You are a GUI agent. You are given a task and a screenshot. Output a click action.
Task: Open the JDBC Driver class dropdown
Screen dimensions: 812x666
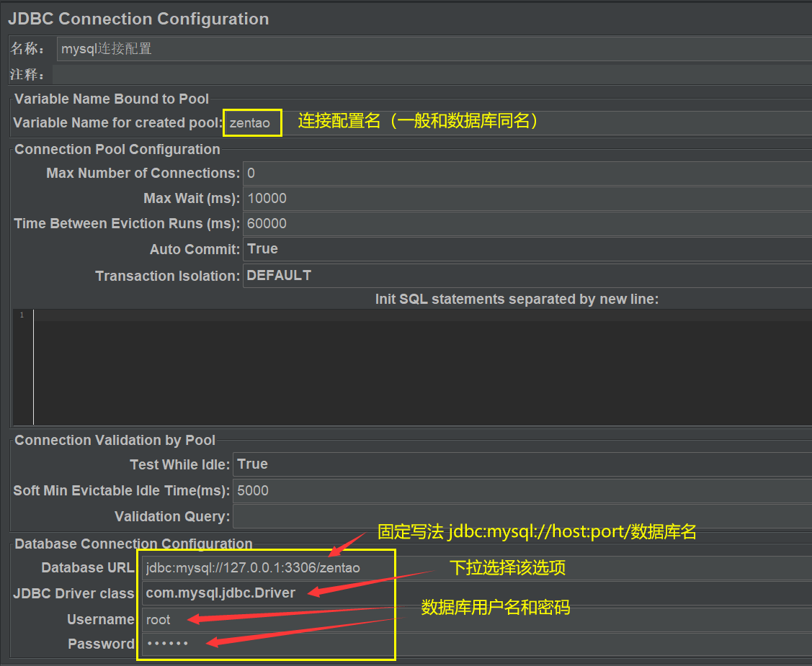click(476, 593)
